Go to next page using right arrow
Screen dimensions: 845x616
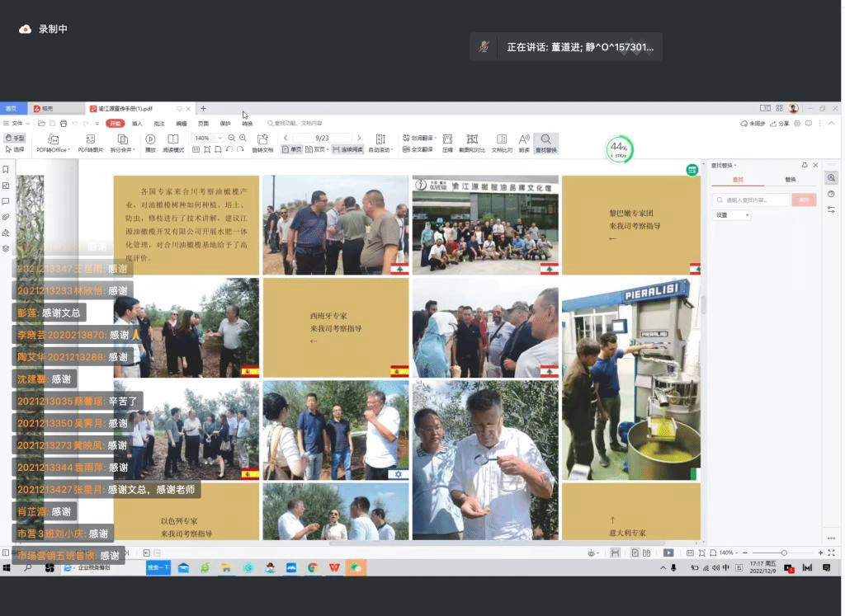(x=359, y=138)
